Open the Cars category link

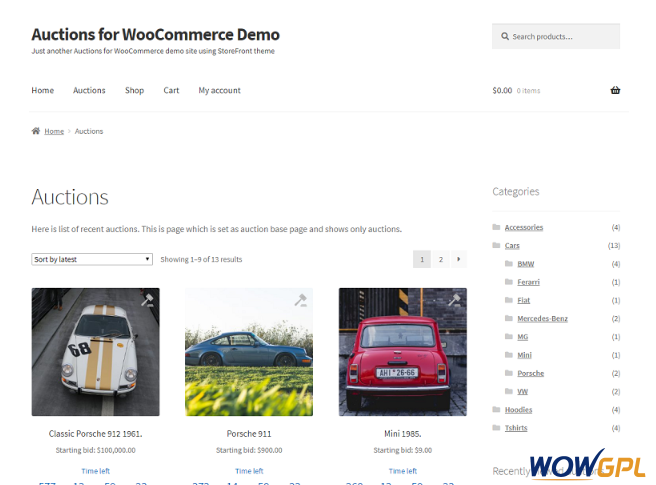point(512,246)
